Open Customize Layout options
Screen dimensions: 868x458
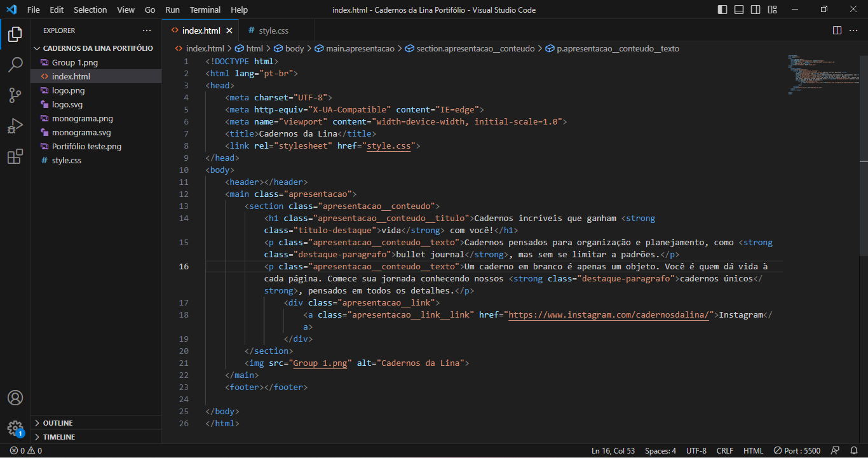point(772,10)
